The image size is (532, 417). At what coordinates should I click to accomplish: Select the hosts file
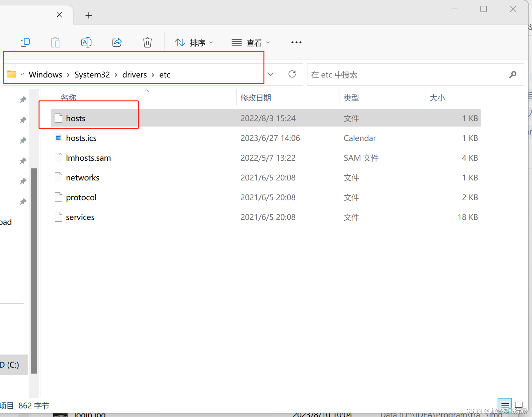tap(265, 118)
